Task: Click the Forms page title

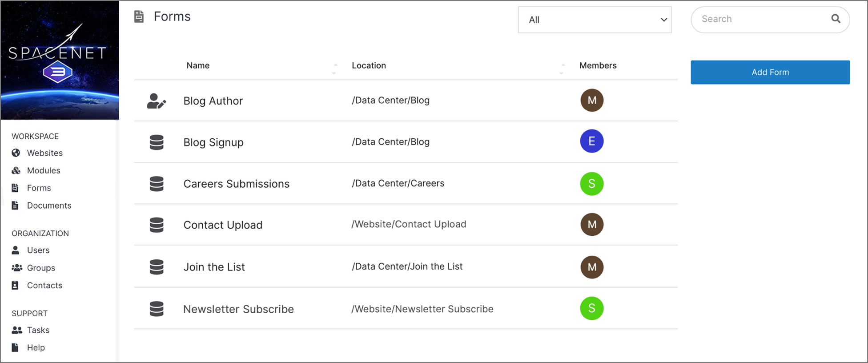Action: [172, 16]
